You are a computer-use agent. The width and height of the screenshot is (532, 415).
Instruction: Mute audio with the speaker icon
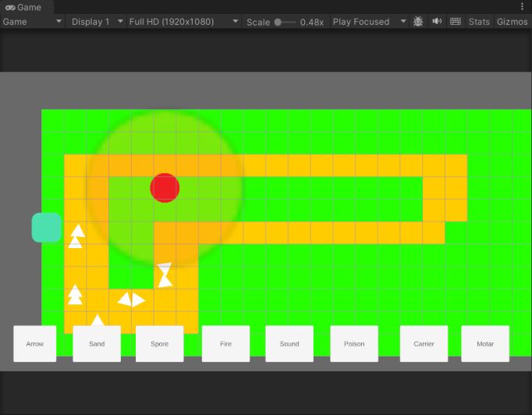437,22
